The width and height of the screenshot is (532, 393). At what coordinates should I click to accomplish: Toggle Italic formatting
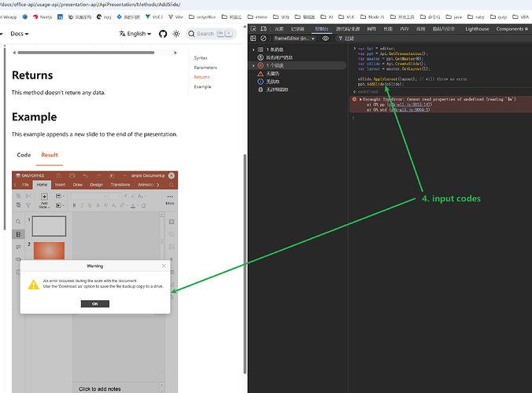tap(82, 205)
